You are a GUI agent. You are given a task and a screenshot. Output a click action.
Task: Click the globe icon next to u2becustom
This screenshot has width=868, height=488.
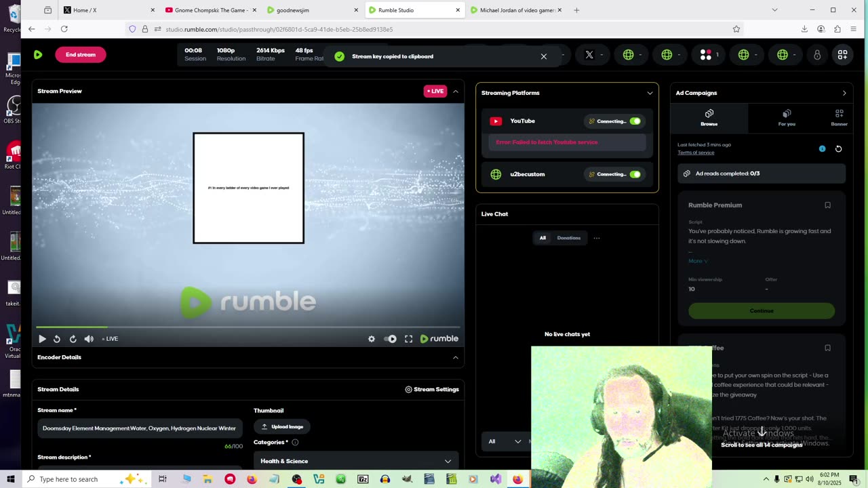click(x=496, y=174)
